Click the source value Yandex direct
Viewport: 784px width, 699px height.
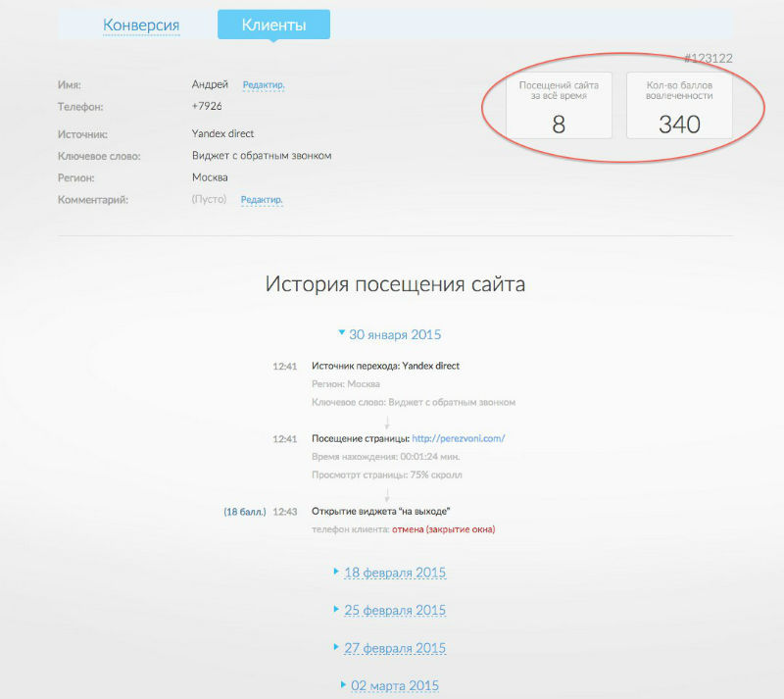222,133
